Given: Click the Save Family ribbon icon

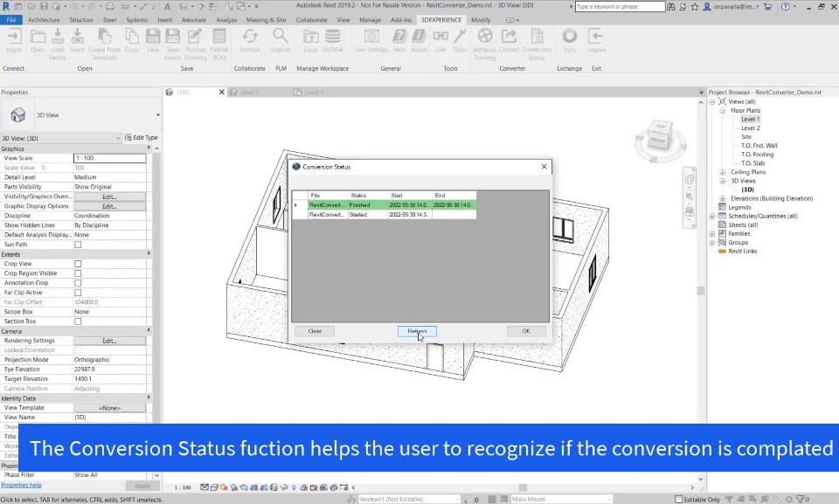Looking at the screenshot, I should [x=173, y=45].
